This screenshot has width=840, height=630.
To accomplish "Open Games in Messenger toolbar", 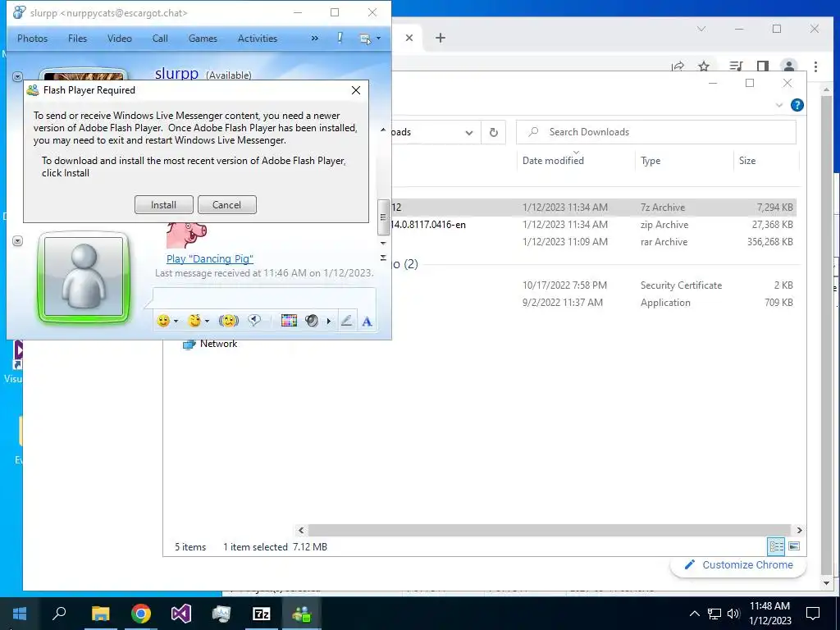I will [203, 39].
